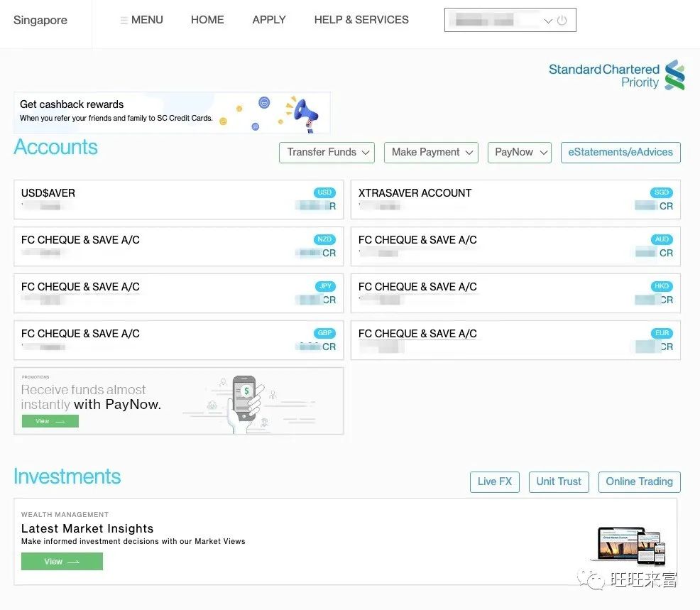Select the USD currency badge
This screenshot has width=700, height=610.
324,192
